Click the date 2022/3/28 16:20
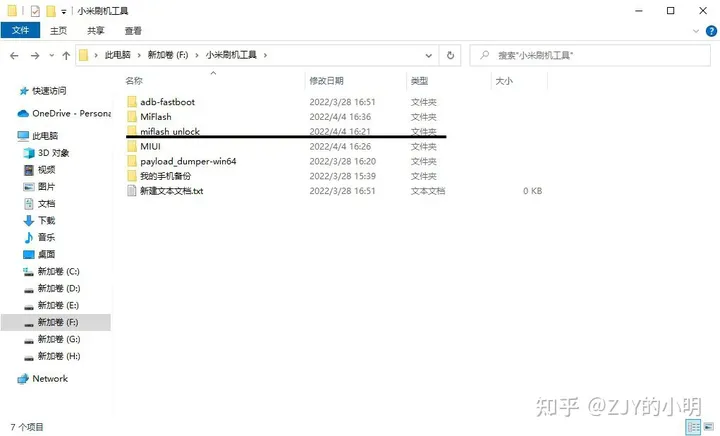The width and height of the screenshot is (720, 436). click(343, 162)
